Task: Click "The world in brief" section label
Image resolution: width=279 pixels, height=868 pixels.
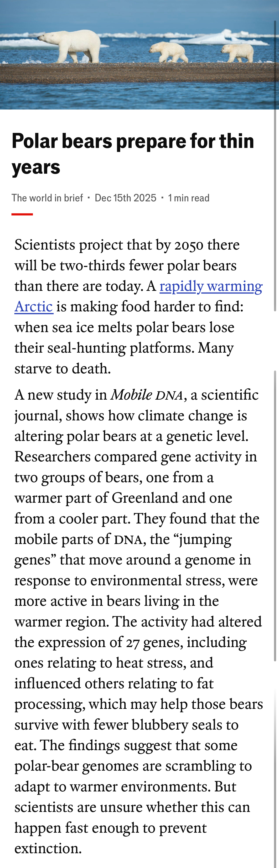Action: pyautogui.click(x=47, y=198)
